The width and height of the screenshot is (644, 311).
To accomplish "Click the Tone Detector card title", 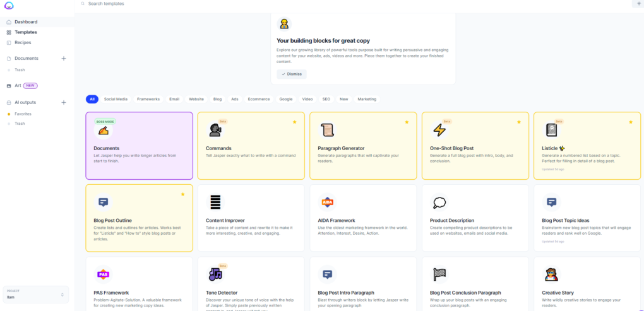I will [x=222, y=293].
